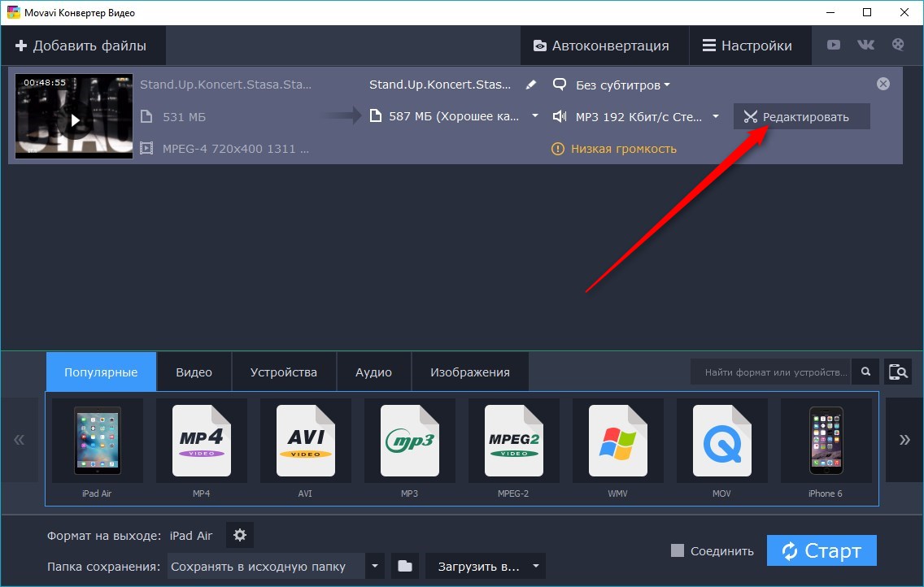The height and width of the screenshot is (587, 924).
Task: Play the video thumbnail preview
Action: [x=74, y=120]
